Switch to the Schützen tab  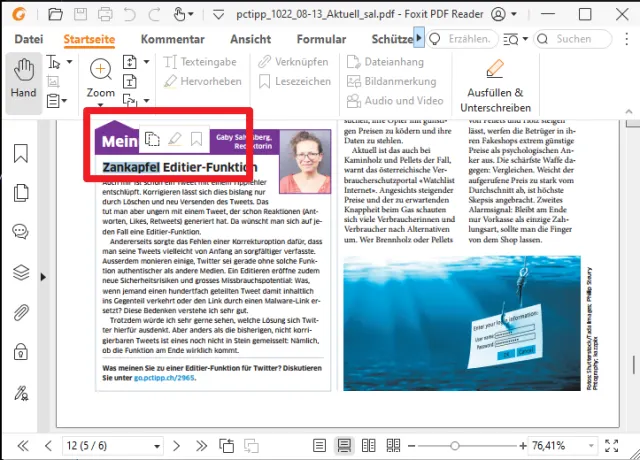coord(392,39)
